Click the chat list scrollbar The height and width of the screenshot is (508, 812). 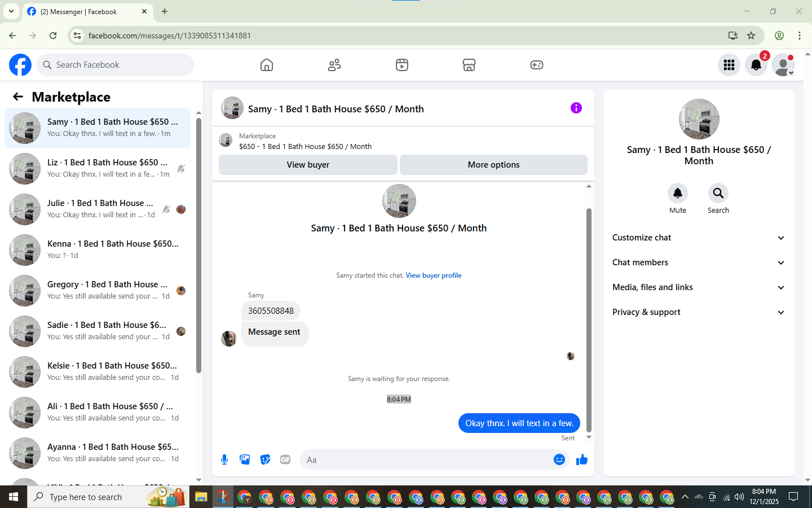198,246
